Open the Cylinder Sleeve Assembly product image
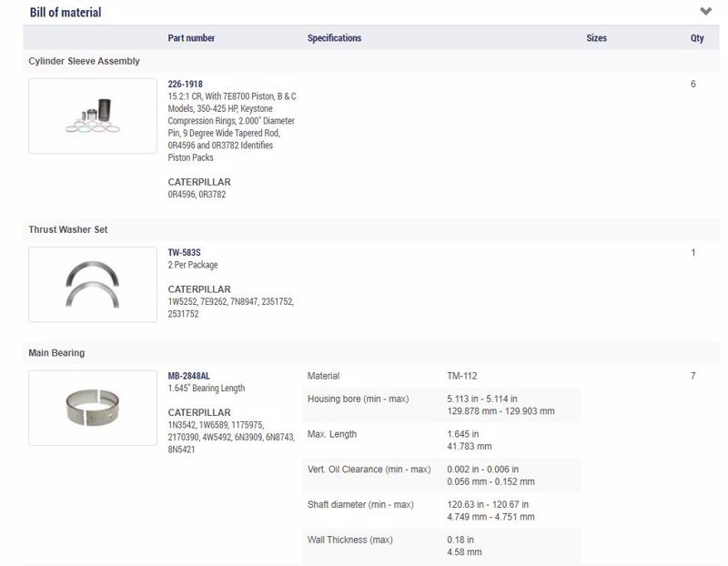 (x=93, y=116)
